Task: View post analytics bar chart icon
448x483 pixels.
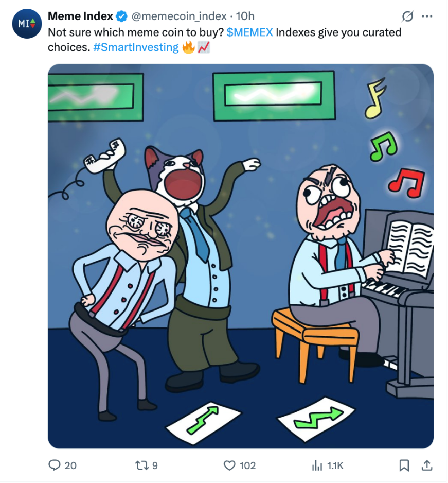Action: pyautogui.click(x=317, y=465)
